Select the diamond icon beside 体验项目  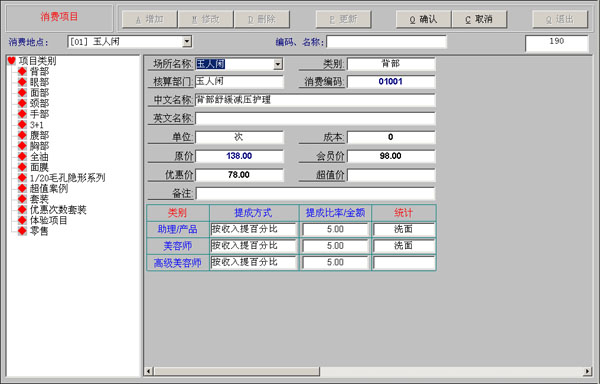(23, 220)
